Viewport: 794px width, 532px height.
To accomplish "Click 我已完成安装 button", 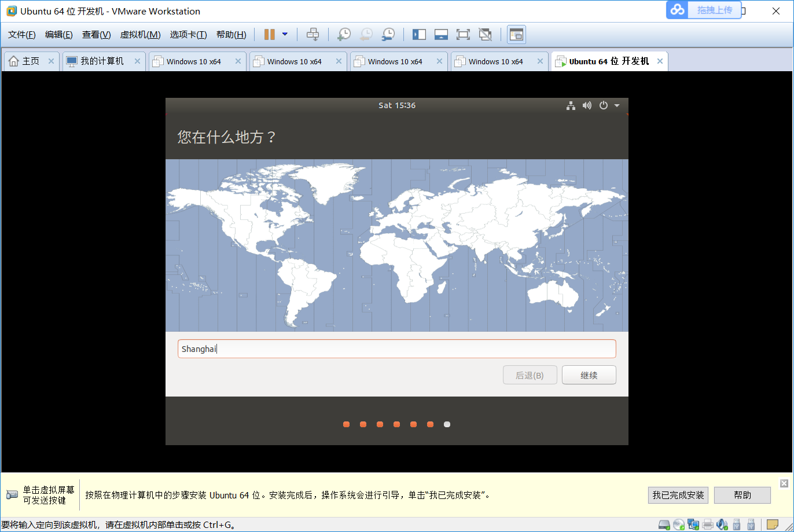I will pyautogui.click(x=678, y=496).
